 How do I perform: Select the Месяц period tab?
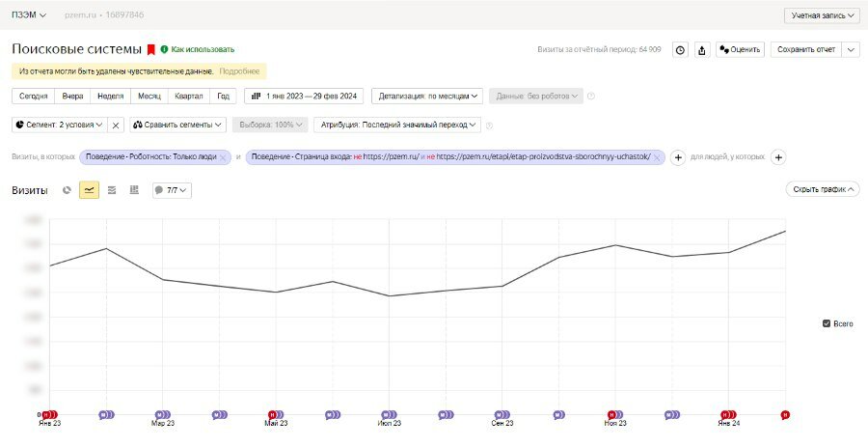pyautogui.click(x=149, y=96)
